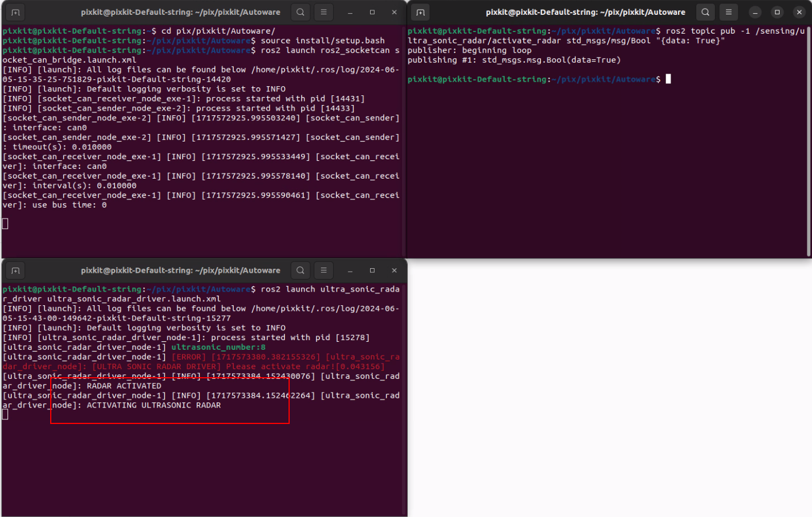Image resolution: width=812 pixels, height=517 pixels.
Task: Close the bottom-left terminal window
Action: 394,270
